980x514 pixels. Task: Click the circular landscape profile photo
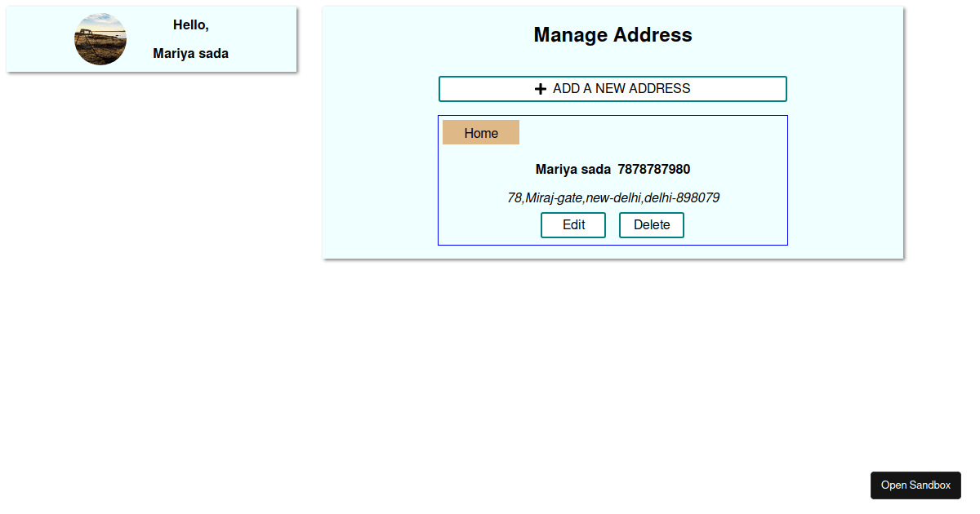click(x=100, y=38)
